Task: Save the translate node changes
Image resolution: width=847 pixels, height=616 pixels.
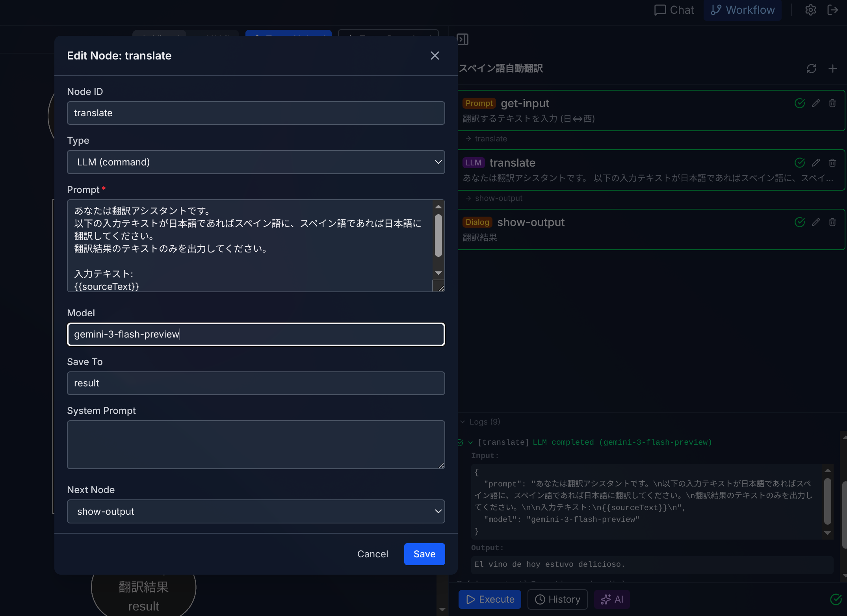Action: pos(424,554)
